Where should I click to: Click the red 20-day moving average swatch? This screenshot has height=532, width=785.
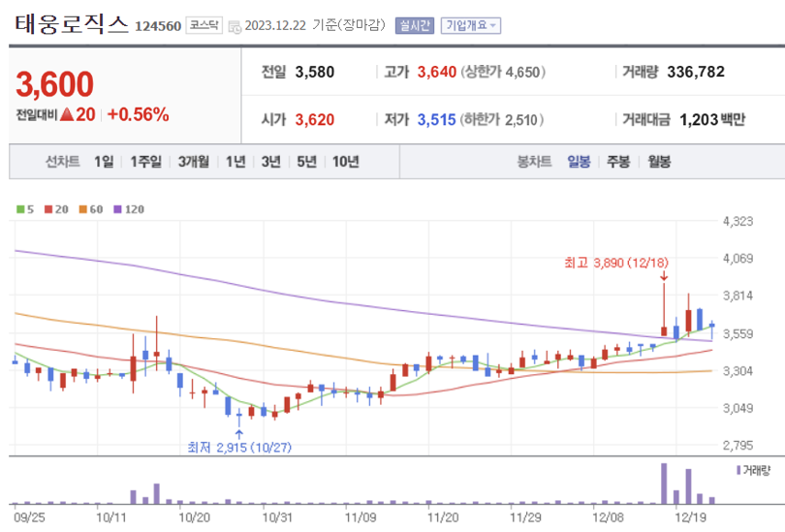48,209
